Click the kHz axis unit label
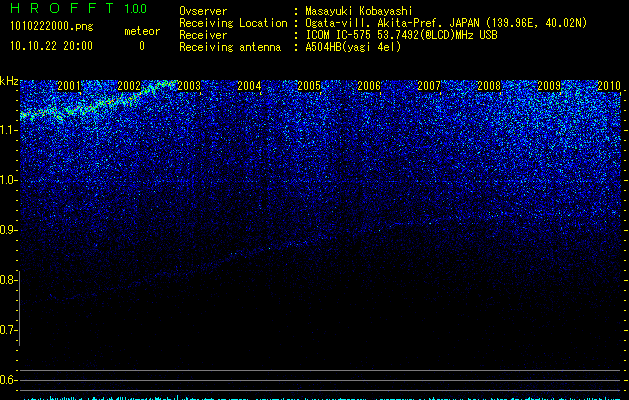The image size is (629, 400). (x=9, y=81)
